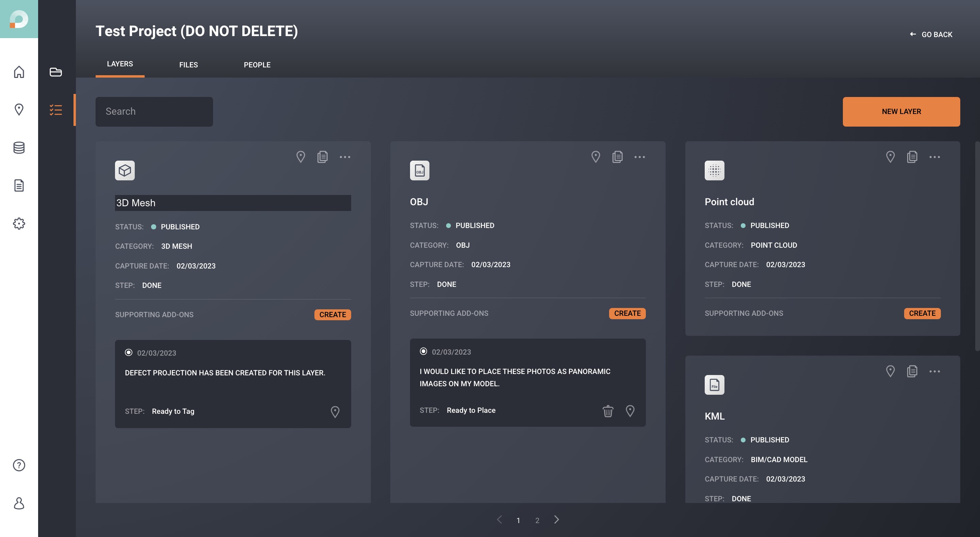The height and width of the screenshot is (537, 980).
Task: Open the user profile icon at bottom
Action: (x=19, y=503)
